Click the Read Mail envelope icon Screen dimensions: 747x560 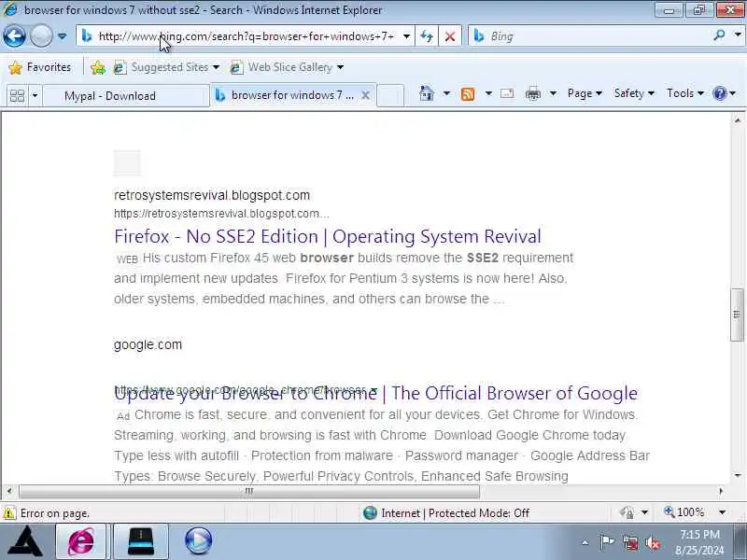[507, 93]
